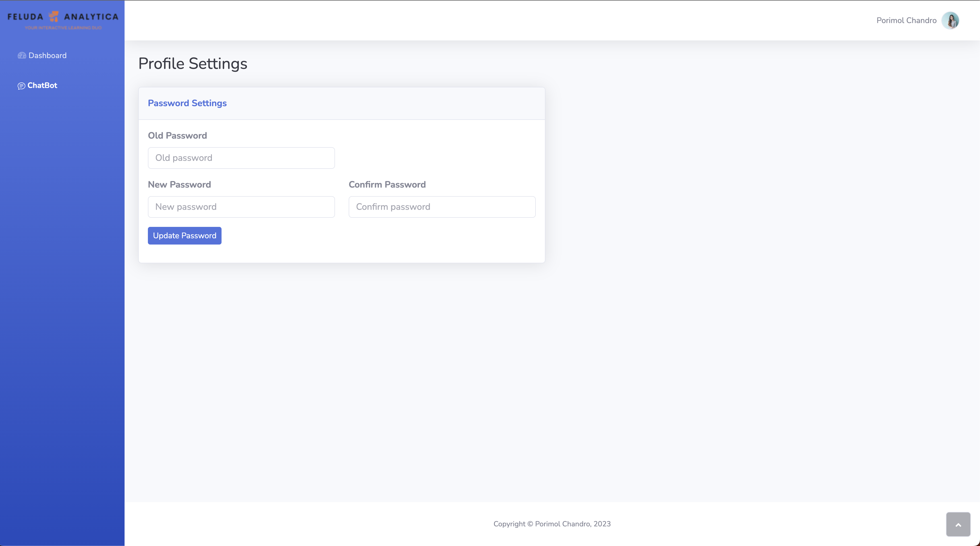Click the Dashboard help circle icon

point(22,55)
